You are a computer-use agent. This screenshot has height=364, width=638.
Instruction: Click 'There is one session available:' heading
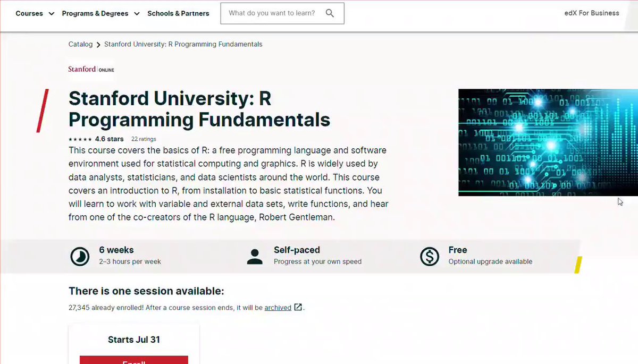point(146,291)
